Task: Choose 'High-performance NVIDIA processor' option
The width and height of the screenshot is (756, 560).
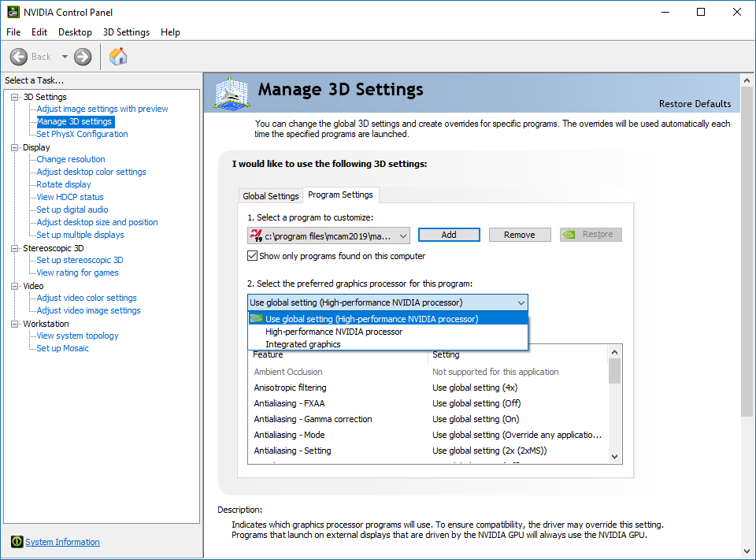Action: click(388, 332)
